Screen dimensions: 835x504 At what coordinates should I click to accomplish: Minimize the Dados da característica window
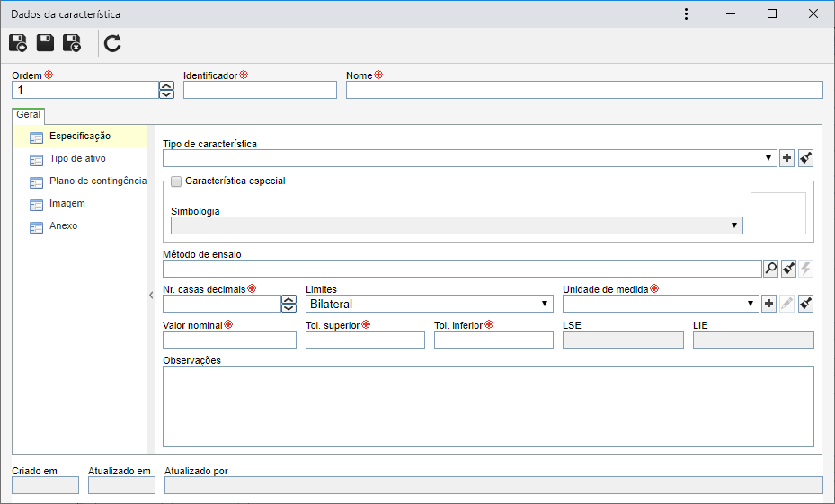tap(731, 13)
